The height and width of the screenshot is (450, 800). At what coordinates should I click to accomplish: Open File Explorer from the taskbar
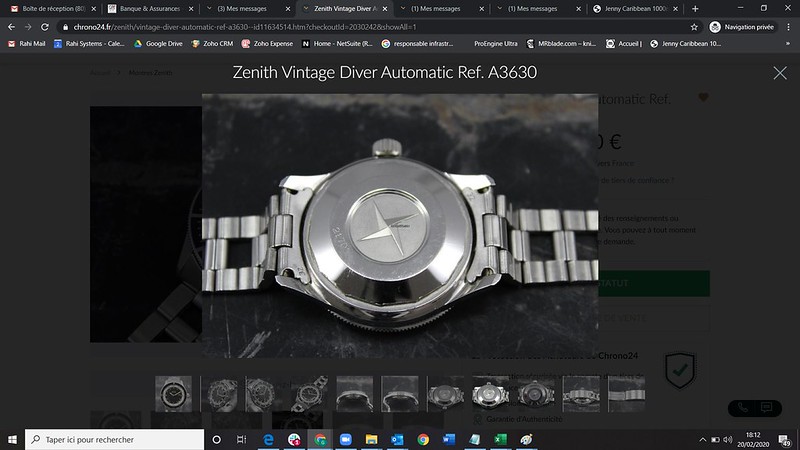[371, 439]
